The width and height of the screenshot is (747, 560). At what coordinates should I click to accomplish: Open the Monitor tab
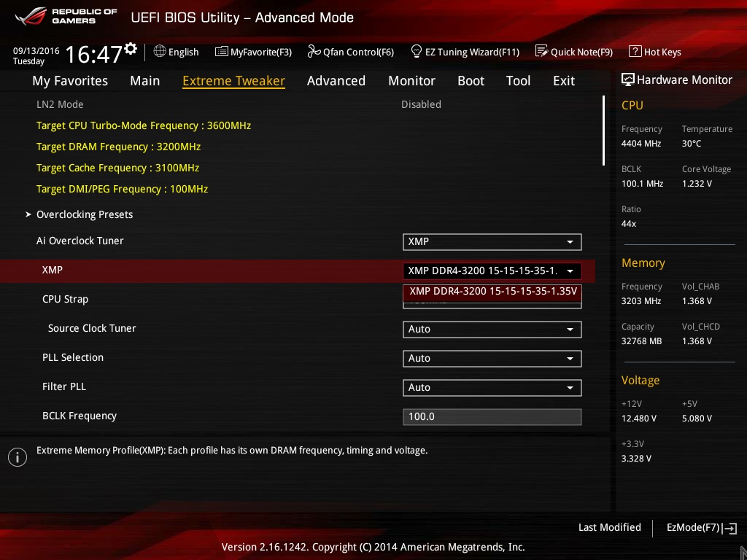[411, 81]
